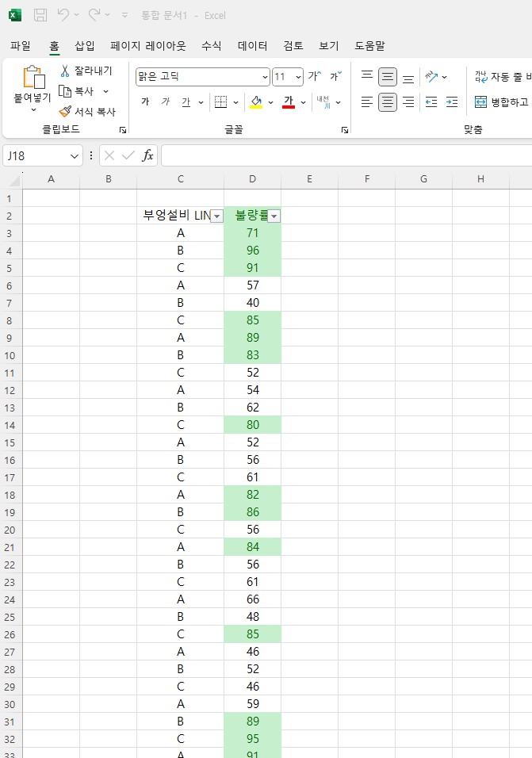The height and width of the screenshot is (758, 532).
Task: Open the 불량률 column filter dropdown
Action: pyautogui.click(x=274, y=216)
